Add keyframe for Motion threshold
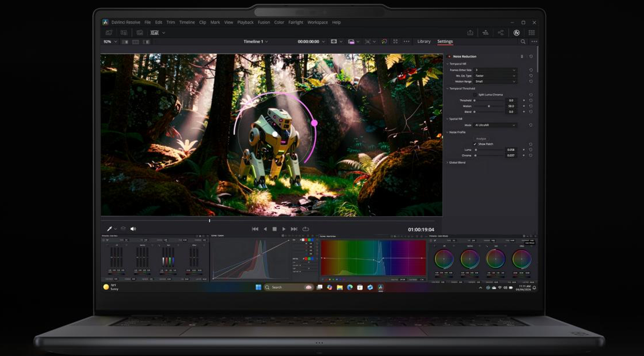644x356 pixels. tap(524, 106)
